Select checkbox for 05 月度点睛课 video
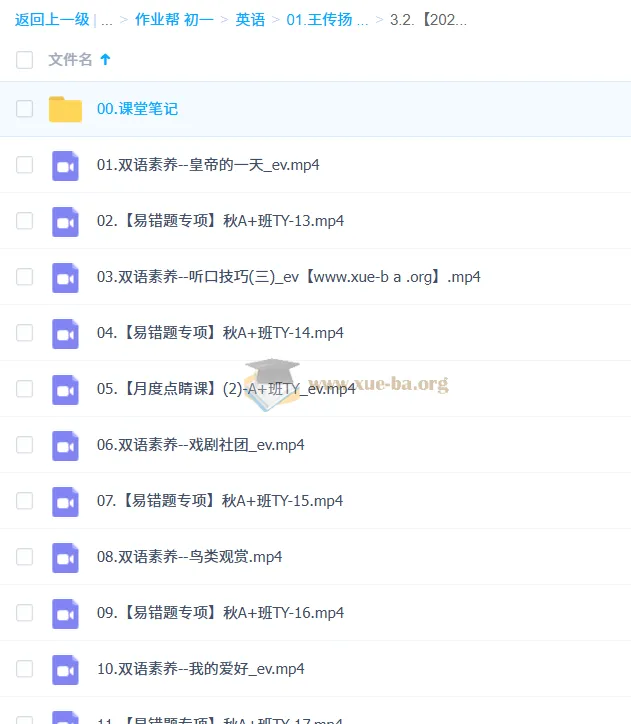Image resolution: width=631 pixels, height=724 pixels. point(24,389)
